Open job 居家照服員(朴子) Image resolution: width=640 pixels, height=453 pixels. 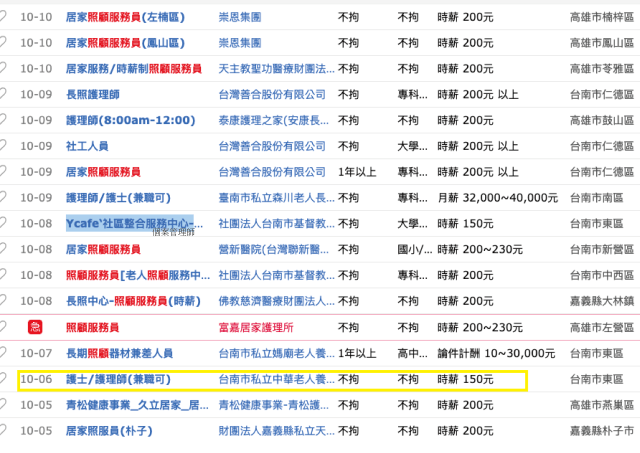click(109, 431)
